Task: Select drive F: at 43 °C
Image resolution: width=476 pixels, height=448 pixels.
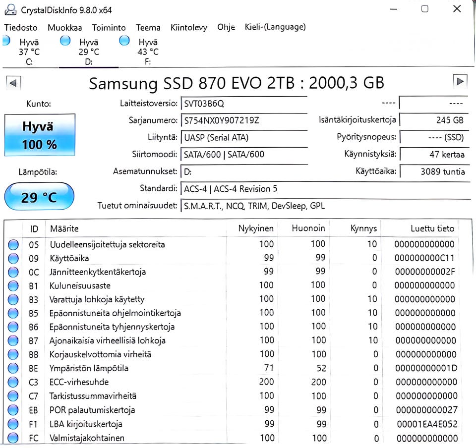Action: [x=148, y=52]
